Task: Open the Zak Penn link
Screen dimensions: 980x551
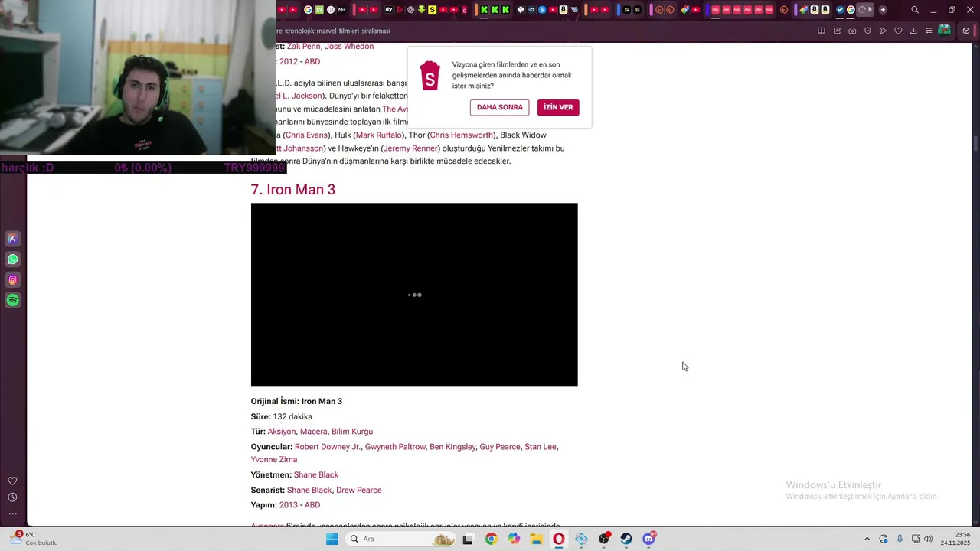Action: coord(303,47)
